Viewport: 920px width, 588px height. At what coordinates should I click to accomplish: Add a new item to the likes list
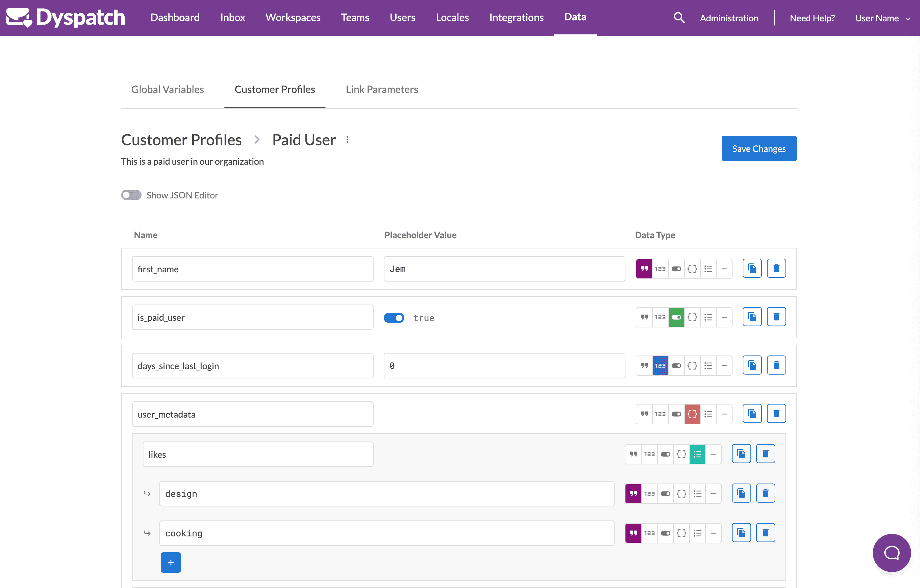(171, 562)
